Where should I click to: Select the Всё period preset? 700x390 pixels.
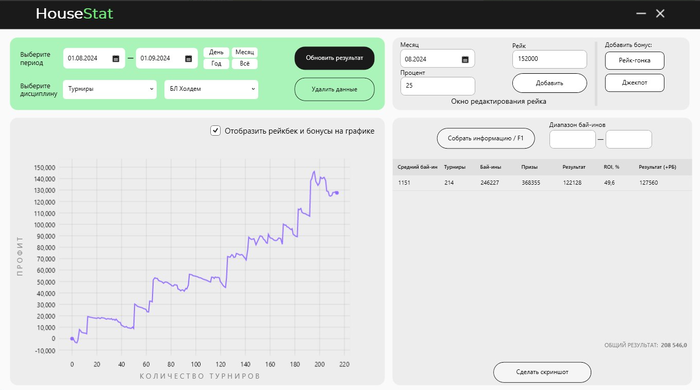click(245, 64)
